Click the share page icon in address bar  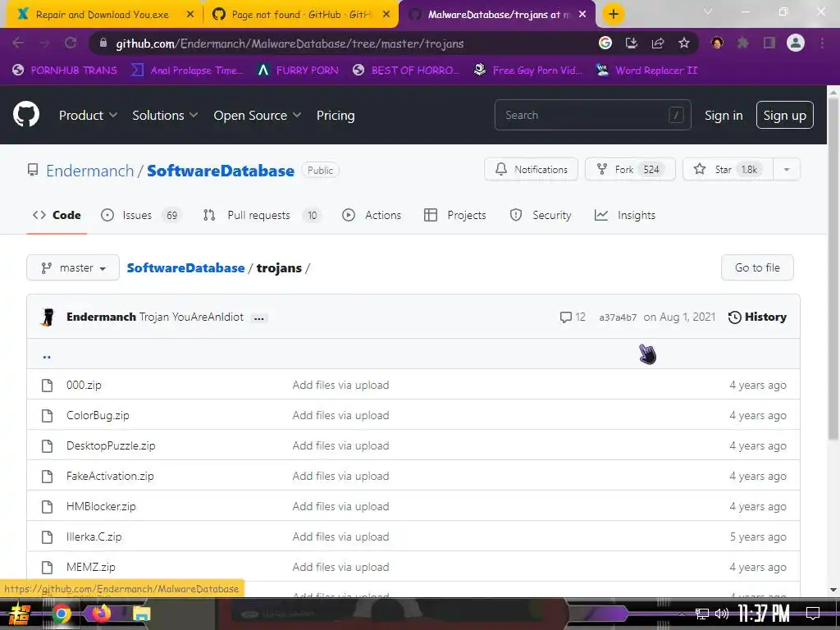(657, 43)
